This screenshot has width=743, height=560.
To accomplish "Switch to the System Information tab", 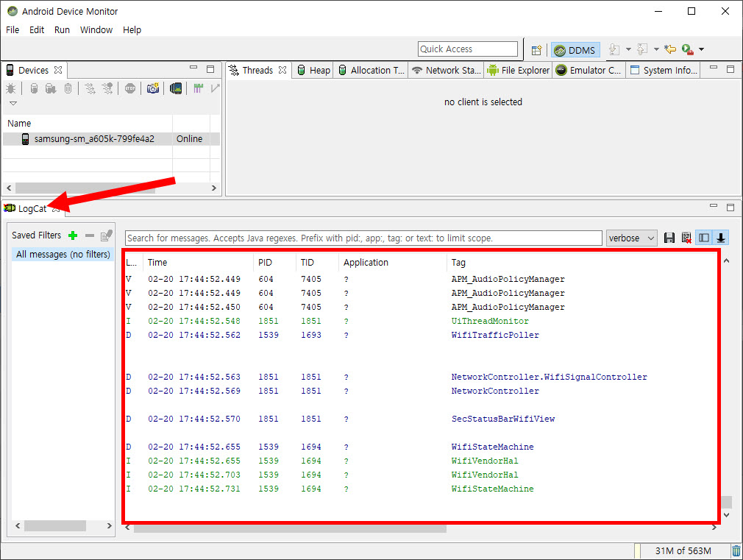I will coord(664,70).
